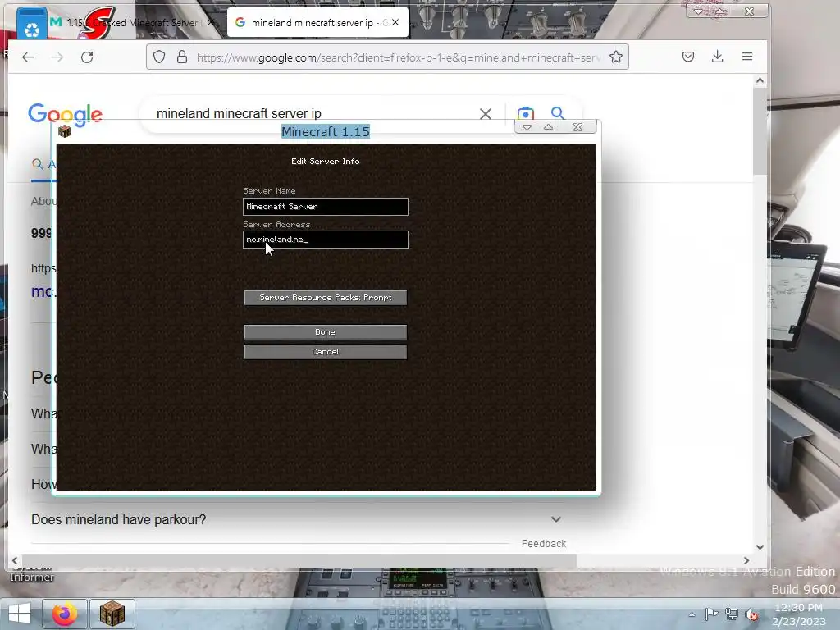Click the padlock site info icon
840x630 pixels.
click(182, 57)
